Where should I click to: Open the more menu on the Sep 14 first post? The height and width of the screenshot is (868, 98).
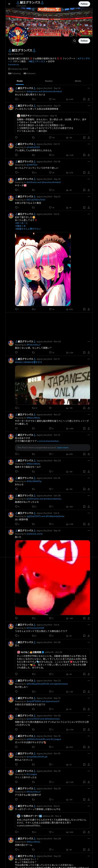tap(89, 88)
